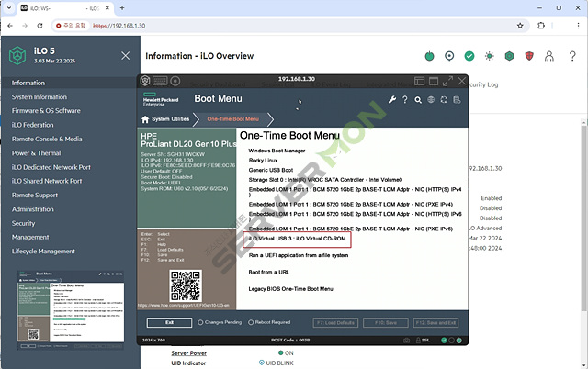The image size is (588, 369).
Task: Go to System Utilities home breadcrumb
Action: coord(165,119)
